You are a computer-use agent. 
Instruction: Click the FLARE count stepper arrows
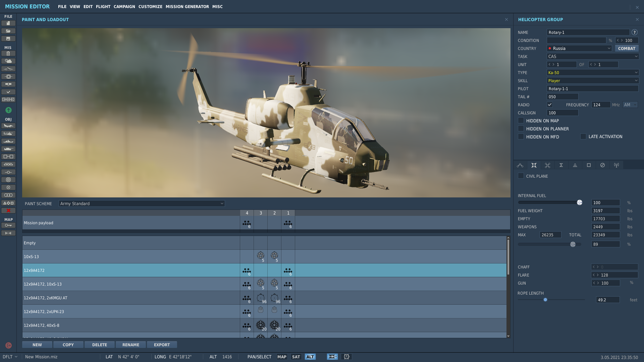pos(596,275)
